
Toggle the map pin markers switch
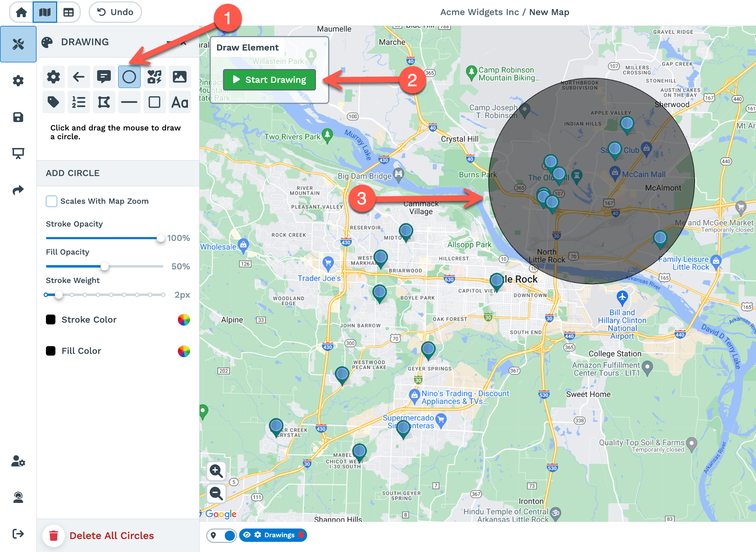point(222,535)
